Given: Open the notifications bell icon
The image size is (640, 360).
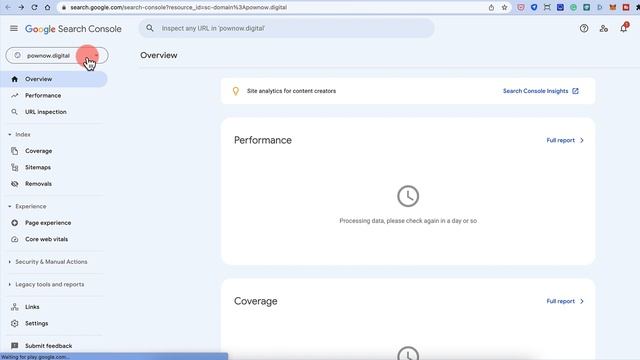Looking at the screenshot, I should pos(623,28).
